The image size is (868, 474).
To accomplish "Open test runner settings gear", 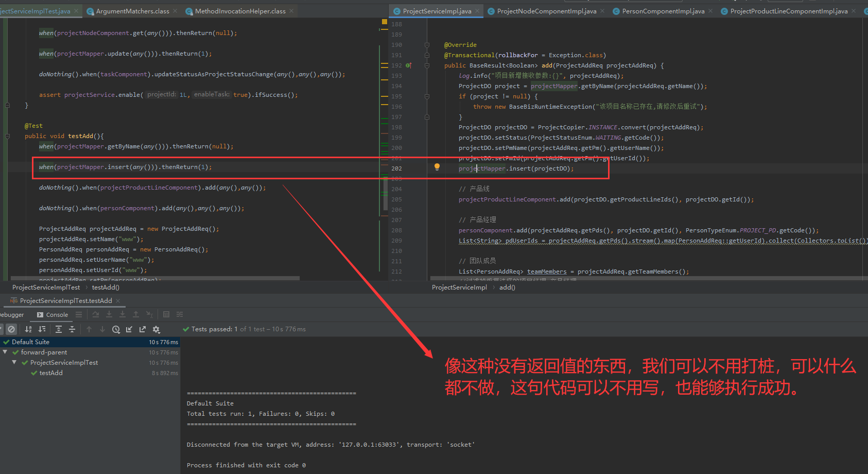I will click(157, 329).
